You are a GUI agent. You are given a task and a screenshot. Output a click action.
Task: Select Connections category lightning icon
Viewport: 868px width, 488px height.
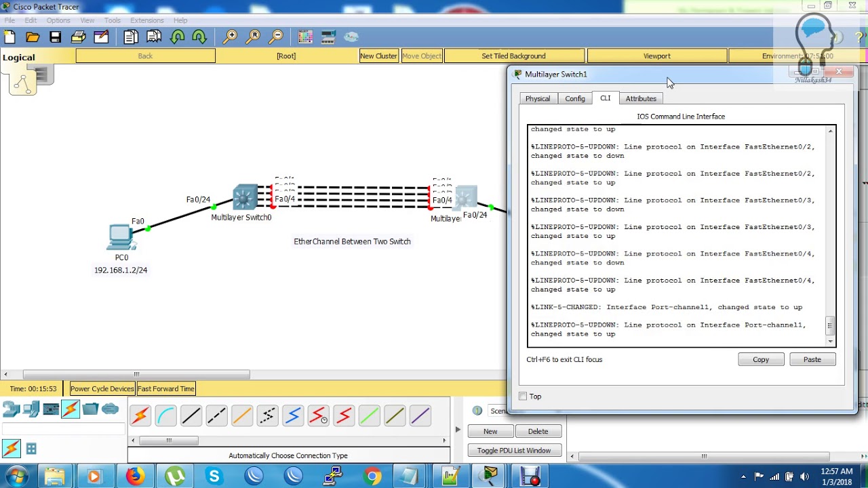[x=71, y=409]
